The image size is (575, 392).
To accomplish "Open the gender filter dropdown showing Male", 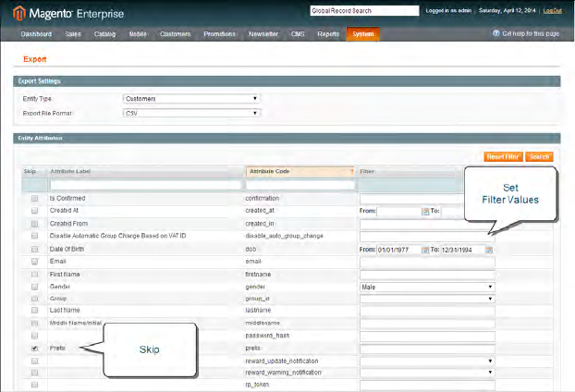I will [x=427, y=288].
